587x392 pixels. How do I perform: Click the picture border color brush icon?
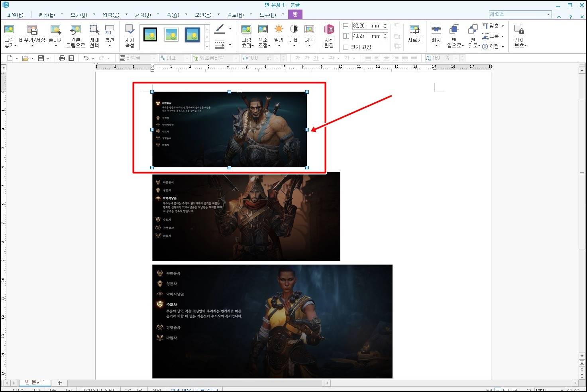click(220, 29)
